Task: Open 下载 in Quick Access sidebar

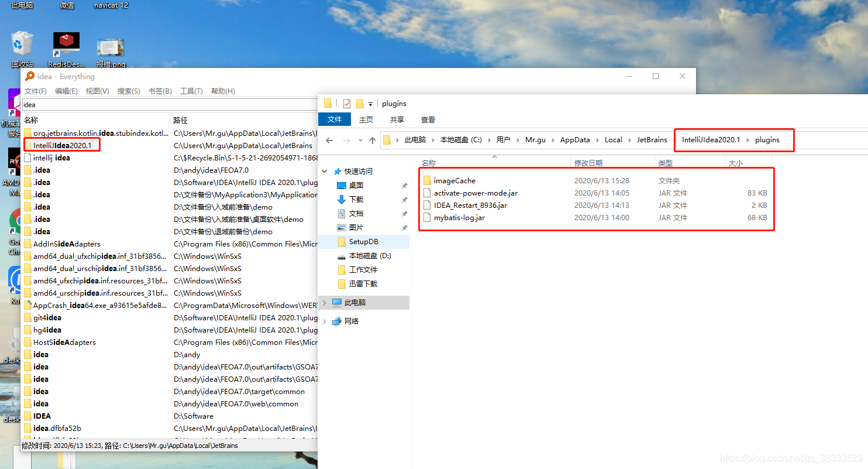Action: 356,199
